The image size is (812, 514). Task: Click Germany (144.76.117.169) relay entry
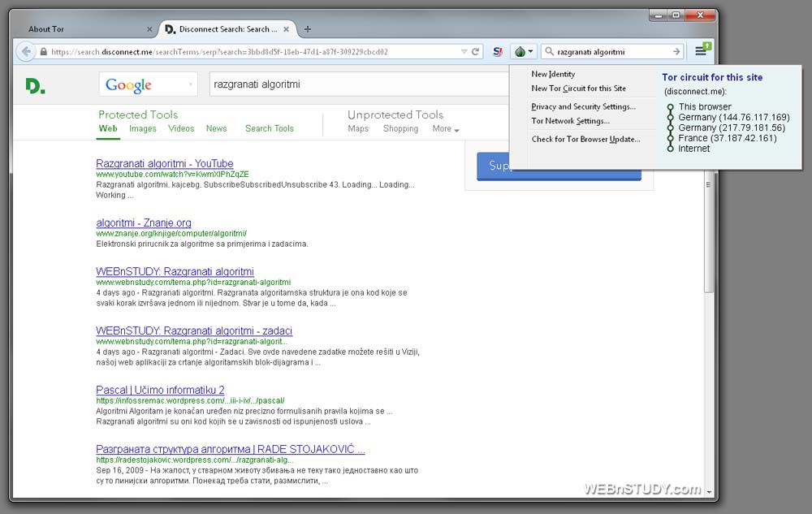point(734,118)
